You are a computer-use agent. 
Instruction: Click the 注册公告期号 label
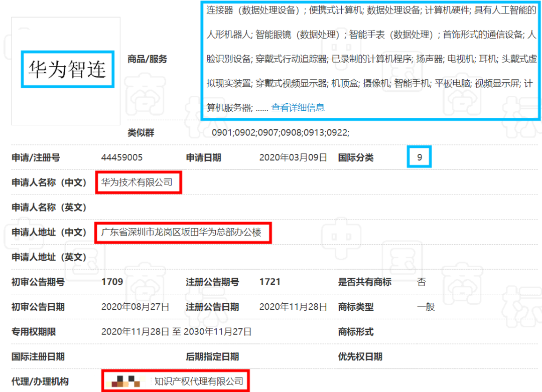[x=212, y=282]
